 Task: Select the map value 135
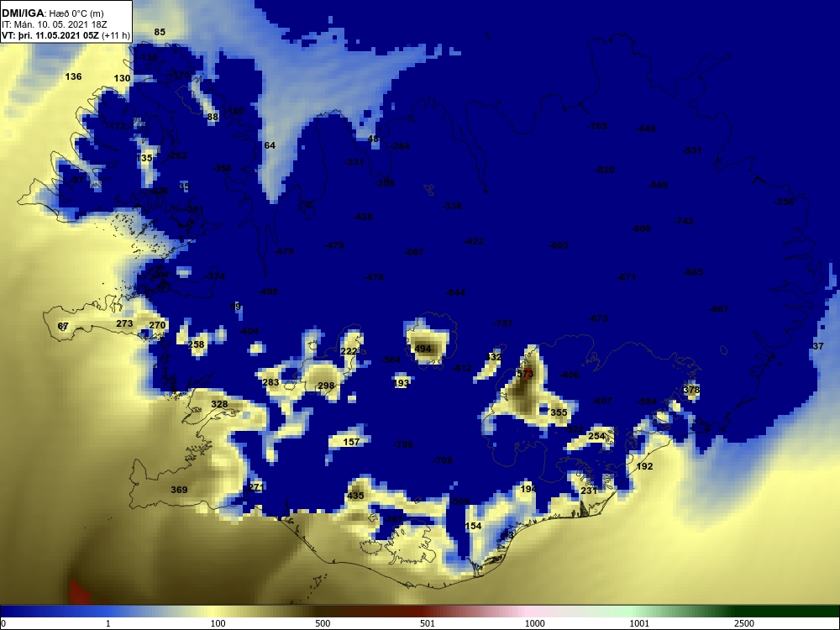(144, 158)
